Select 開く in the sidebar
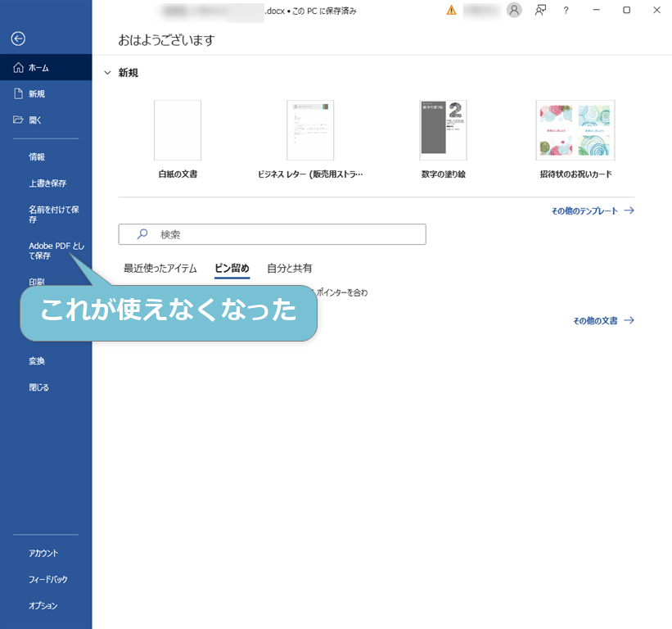The width and height of the screenshot is (672, 629). (x=46, y=120)
